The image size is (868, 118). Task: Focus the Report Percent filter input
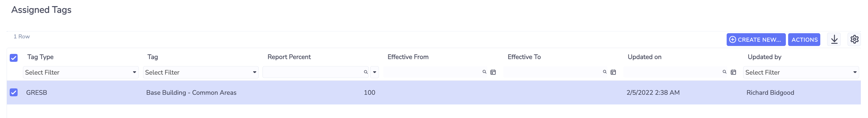[313, 72]
